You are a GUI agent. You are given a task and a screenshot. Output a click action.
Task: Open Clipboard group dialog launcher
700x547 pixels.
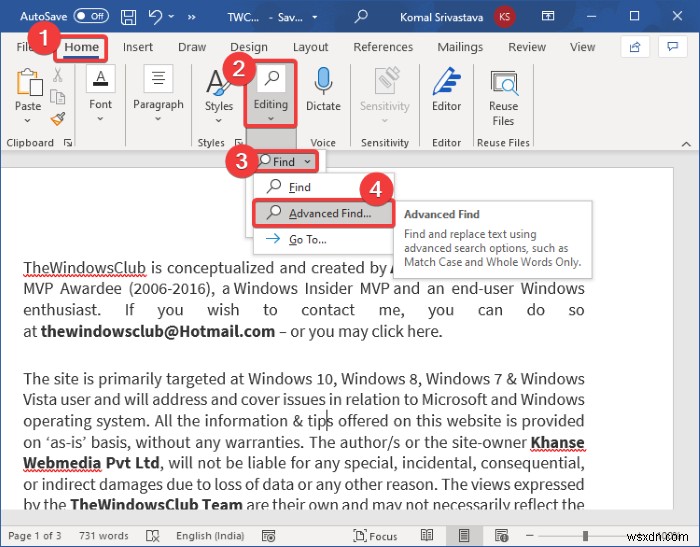pyautogui.click(x=68, y=143)
